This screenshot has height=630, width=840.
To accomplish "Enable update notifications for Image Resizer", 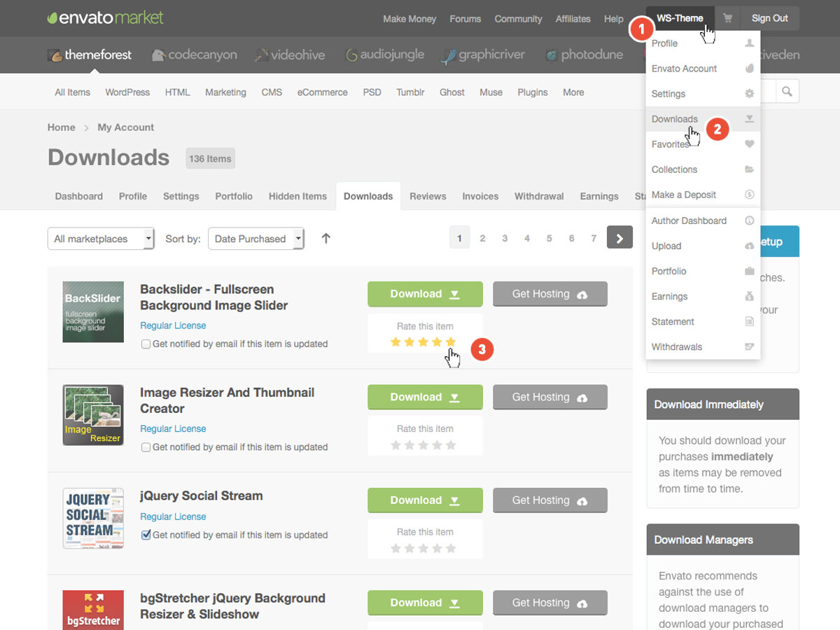I will click(146, 447).
